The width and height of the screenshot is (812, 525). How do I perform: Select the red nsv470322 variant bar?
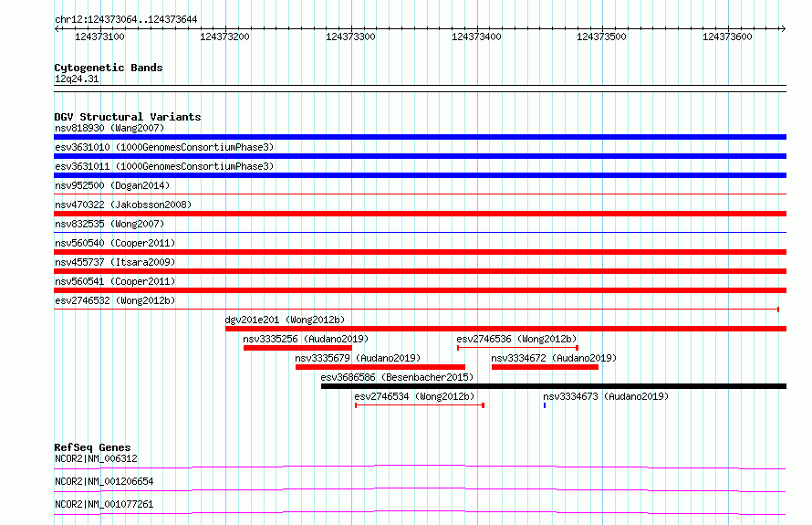click(420, 214)
